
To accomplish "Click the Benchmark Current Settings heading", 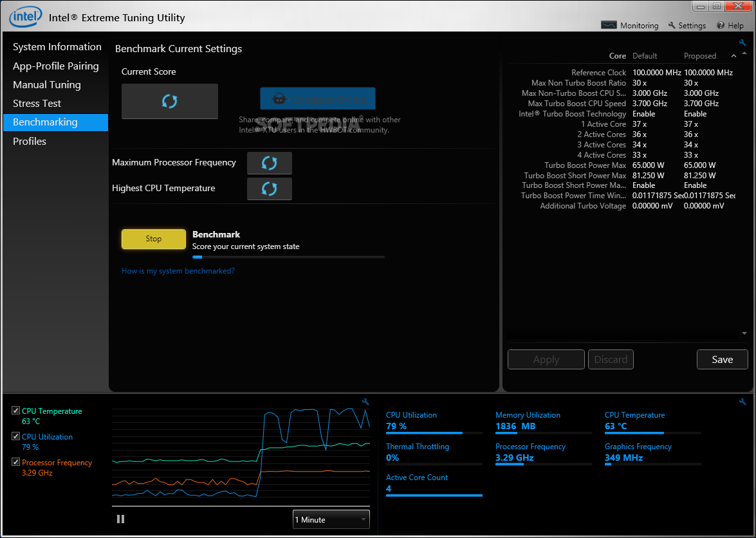I will pos(178,49).
